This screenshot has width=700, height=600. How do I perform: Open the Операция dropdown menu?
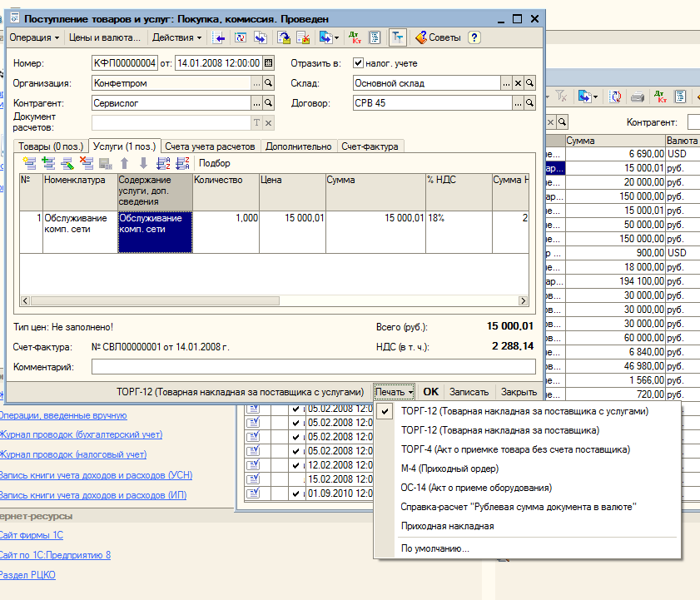tap(33, 37)
